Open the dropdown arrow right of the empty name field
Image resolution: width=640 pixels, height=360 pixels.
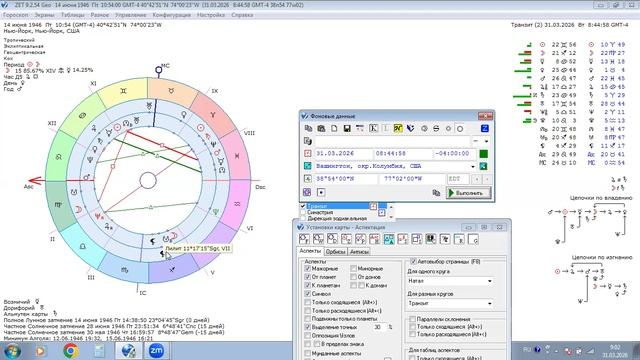[x=486, y=141]
